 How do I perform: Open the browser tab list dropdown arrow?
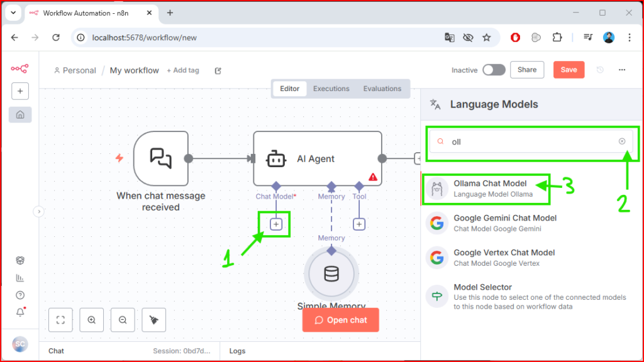tap(13, 13)
